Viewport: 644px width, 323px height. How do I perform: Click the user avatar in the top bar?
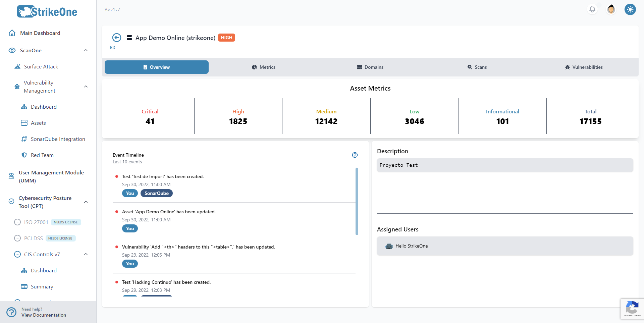coord(611,9)
